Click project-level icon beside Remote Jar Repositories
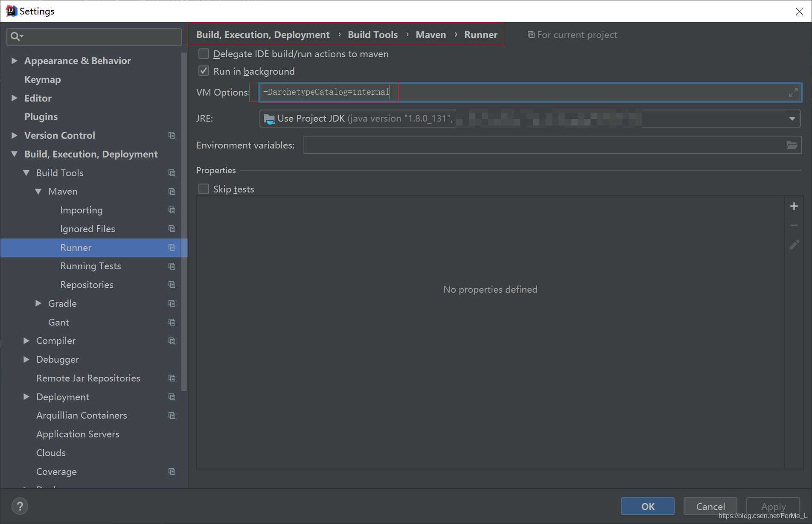The image size is (812, 524). click(x=172, y=378)
